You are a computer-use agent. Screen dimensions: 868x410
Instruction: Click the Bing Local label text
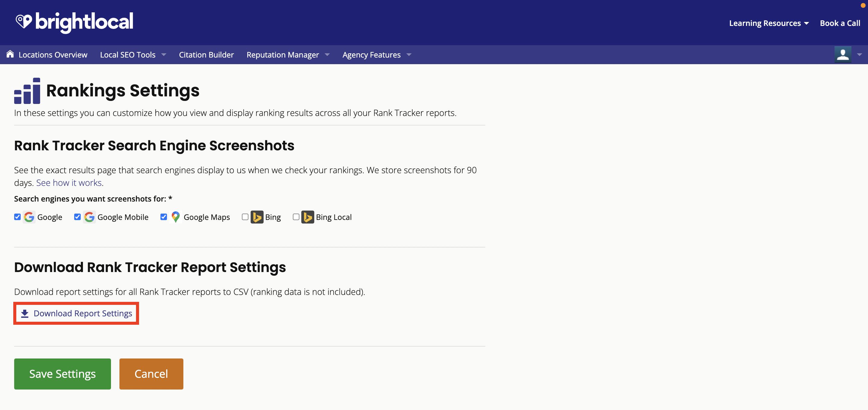(x=334, y=218)
